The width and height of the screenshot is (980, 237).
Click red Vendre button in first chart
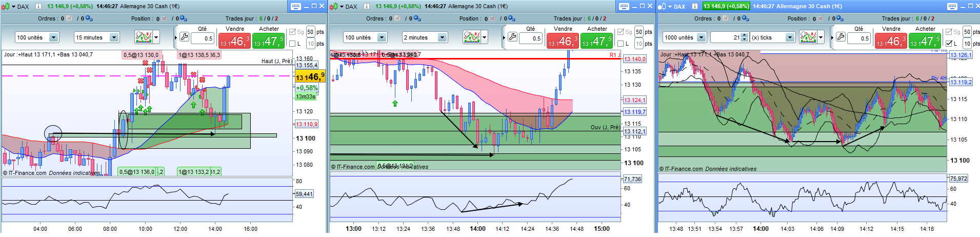click(x=234, y=41)
